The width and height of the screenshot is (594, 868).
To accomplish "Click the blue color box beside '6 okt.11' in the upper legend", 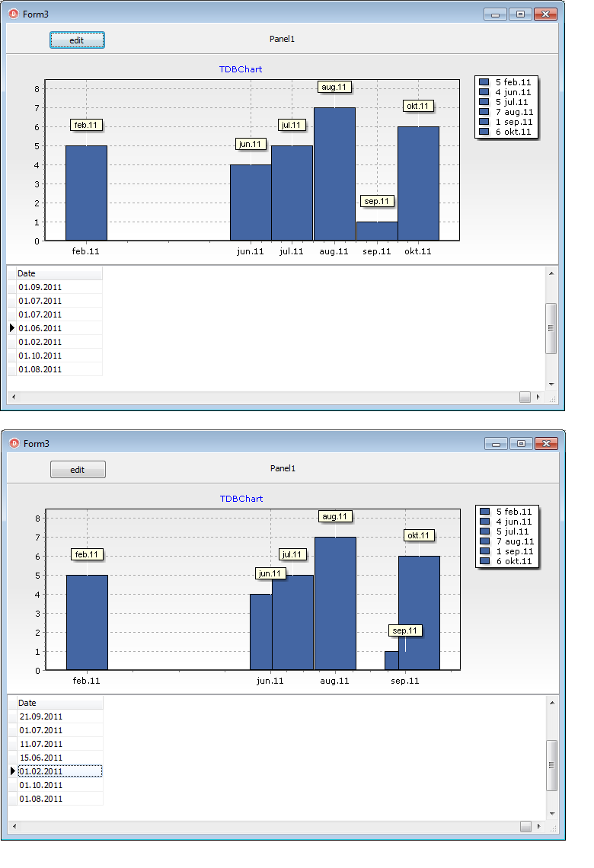I will click(484, 132).
